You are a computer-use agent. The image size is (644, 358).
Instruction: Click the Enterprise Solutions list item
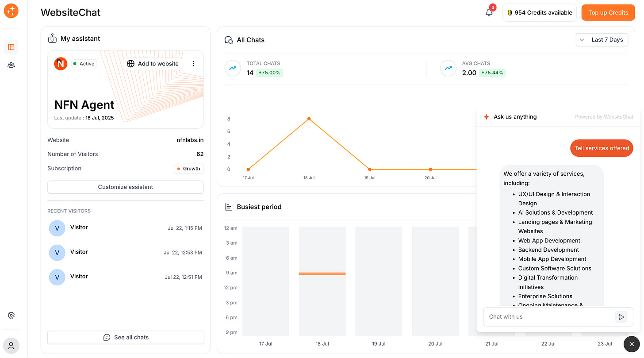pyautogui.click(x=545, y=296)
